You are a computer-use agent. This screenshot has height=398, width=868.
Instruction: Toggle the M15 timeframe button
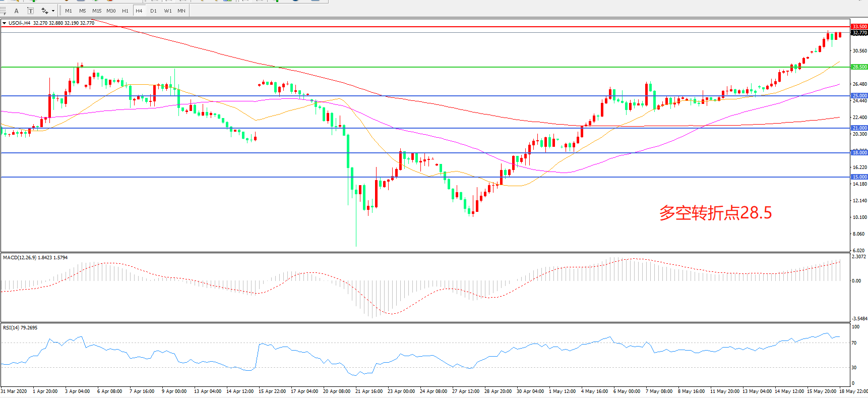pos(97,11)
